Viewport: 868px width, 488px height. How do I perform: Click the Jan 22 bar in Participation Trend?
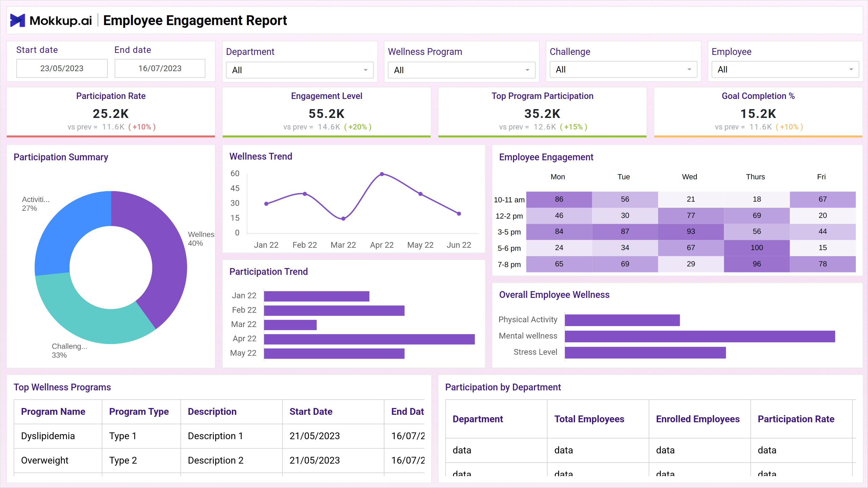pos(317,296)
